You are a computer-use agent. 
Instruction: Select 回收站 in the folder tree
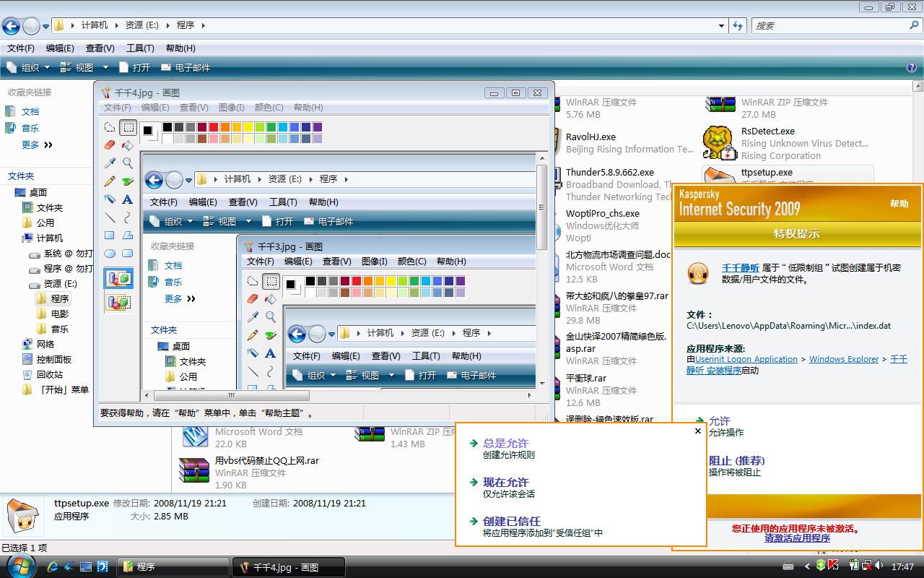click(x=50, y=374)
